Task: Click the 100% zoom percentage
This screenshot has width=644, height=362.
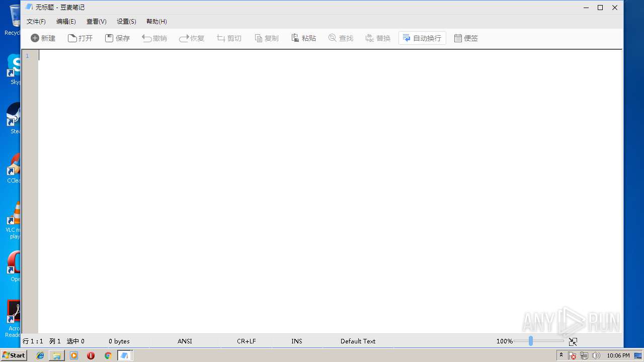Action: [x=504, y=341]
